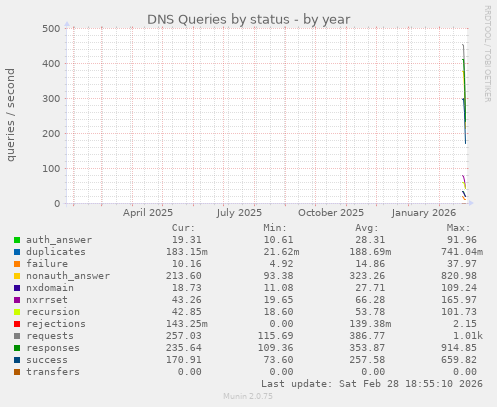This screenshot has width=497, height=407.
Task: Click duplicates current value 183.15m
Action: [187, 252]
